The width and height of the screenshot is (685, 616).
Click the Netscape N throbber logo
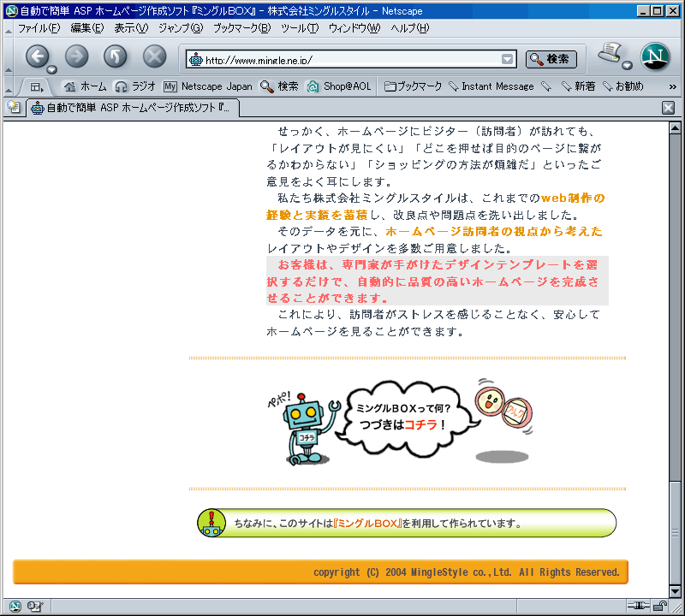point(655,56)
